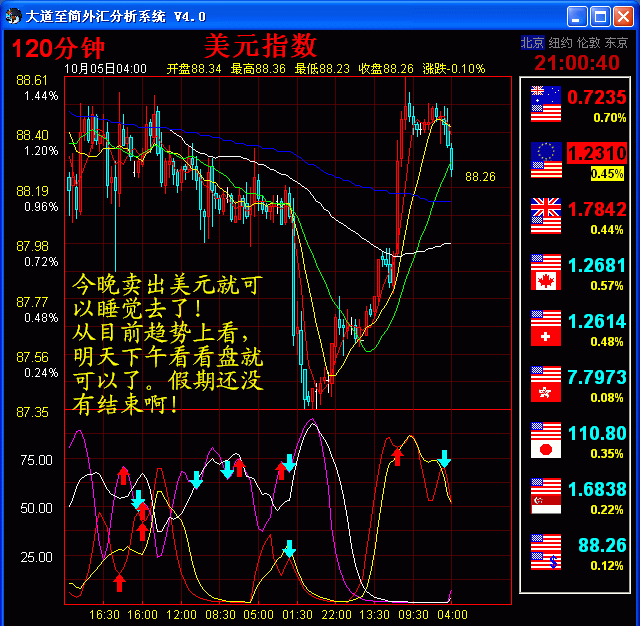
Task: Click the 88.26 current price label on chart
Action: tap(480, 177)
